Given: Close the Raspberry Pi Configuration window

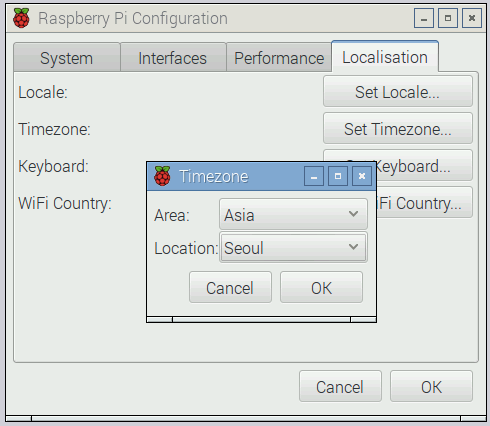Looking at the screenshot, I should [x=472, y=18].
